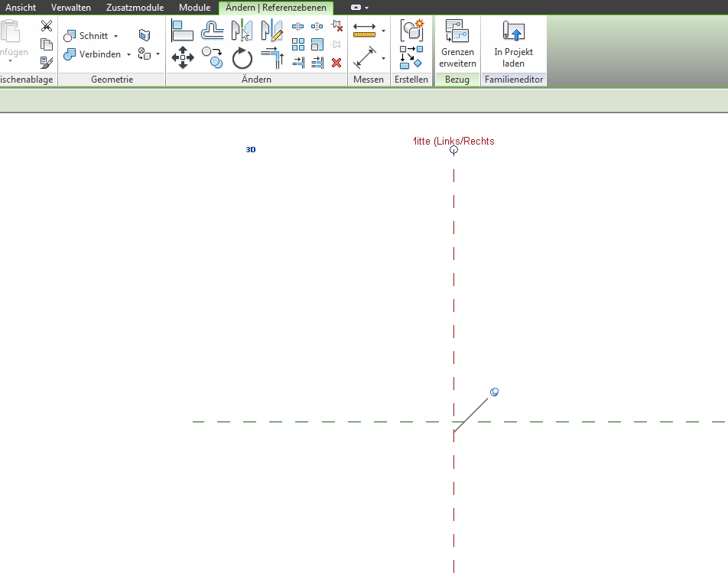Toggle the 3D extents label
The width and height of the screenshot is (728, 573).
pos(251,149)
